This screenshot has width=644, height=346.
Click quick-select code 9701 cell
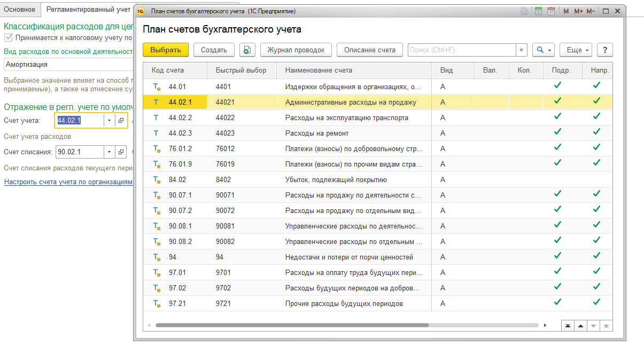click(242, 272)
